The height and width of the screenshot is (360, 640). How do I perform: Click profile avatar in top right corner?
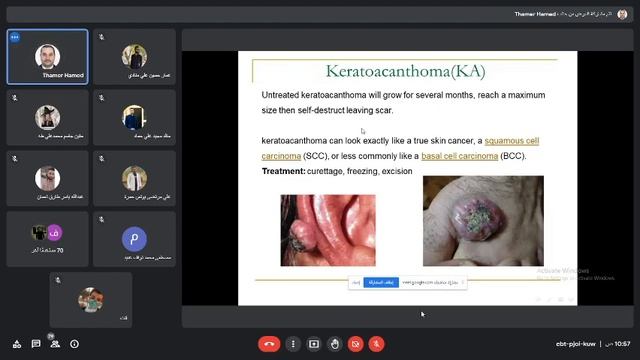tap(622, 14)
